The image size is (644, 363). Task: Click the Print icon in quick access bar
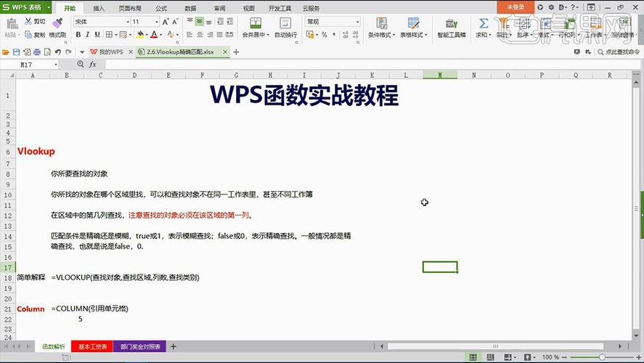(x=37, y=52)
